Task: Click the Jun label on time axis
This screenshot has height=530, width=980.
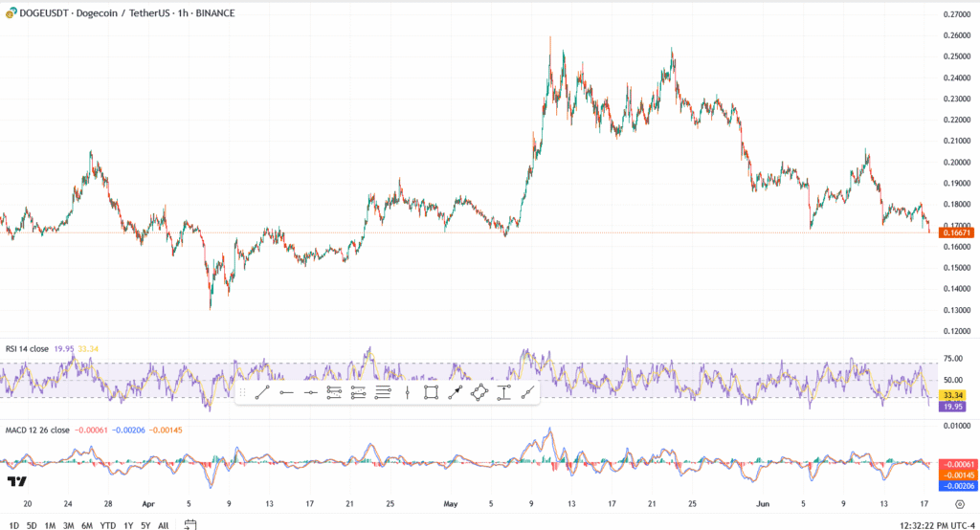Action: coord(763,504)
